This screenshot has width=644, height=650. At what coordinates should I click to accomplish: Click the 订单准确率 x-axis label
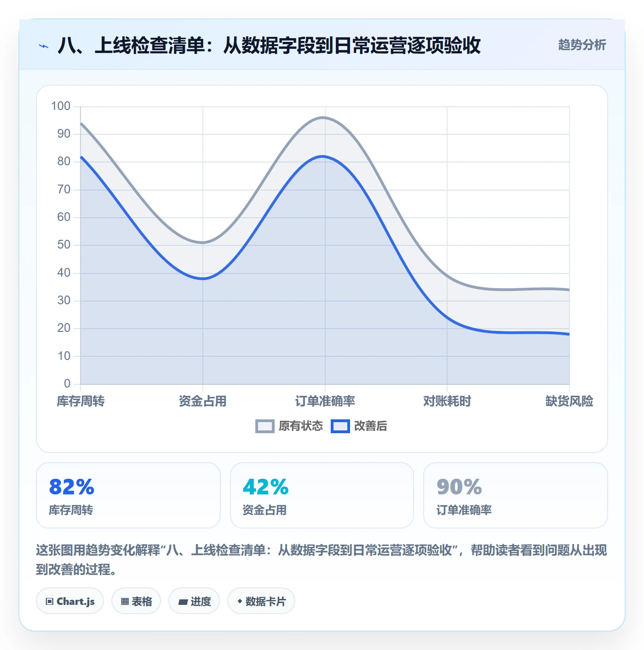(x=325, y=401)
